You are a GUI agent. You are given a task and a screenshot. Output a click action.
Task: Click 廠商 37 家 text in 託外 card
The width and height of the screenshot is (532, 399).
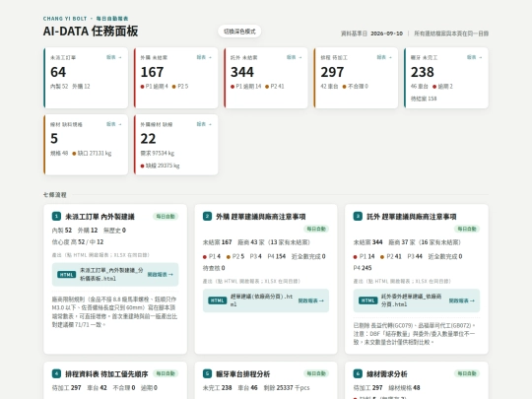point(402,242)
